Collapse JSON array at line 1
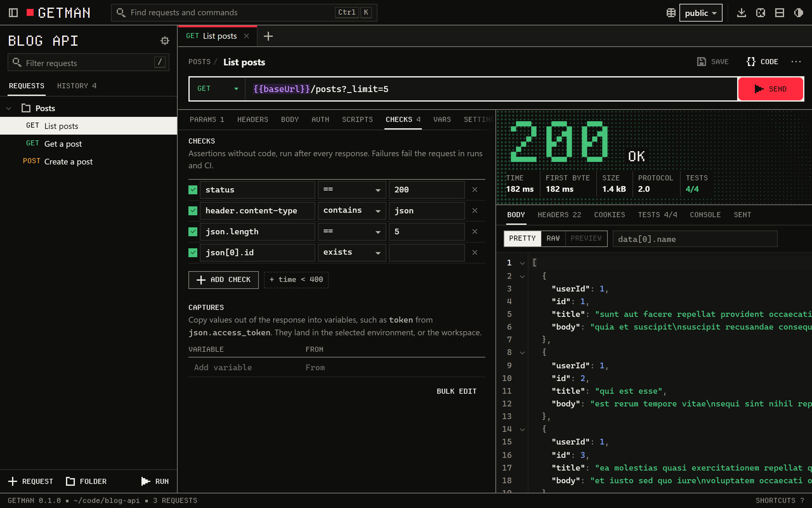This screenshot has height=508, width=812. pos(522,263)
